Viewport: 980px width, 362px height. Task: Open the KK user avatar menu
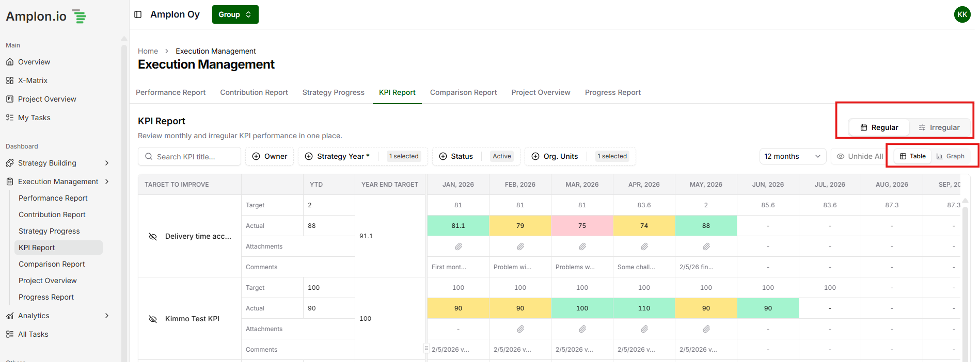coord(962,14)
